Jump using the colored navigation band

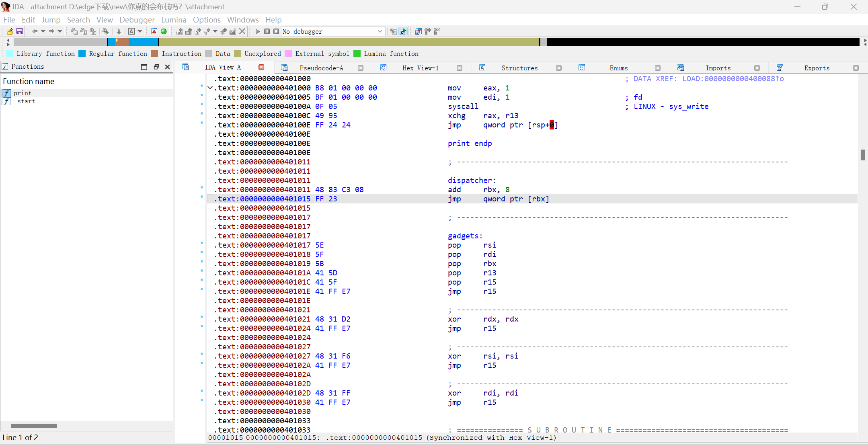pos(281,42)
